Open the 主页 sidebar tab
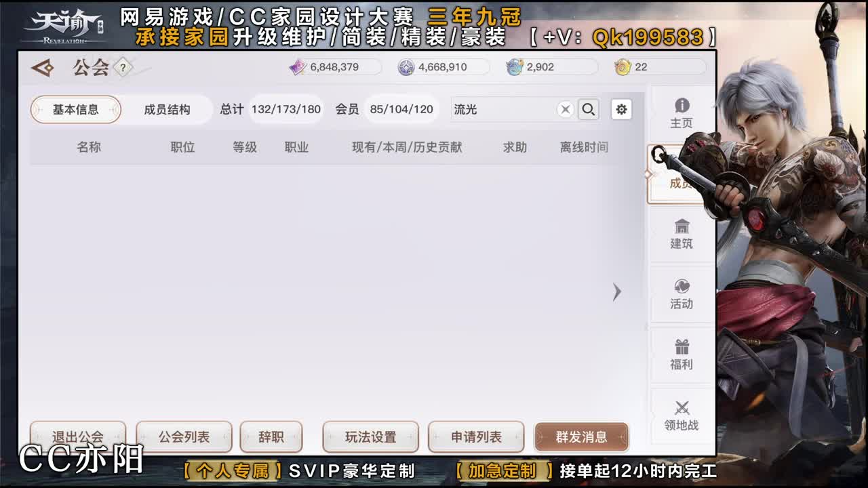Screen dimensions: 868x488 click(x=682, y=113)
